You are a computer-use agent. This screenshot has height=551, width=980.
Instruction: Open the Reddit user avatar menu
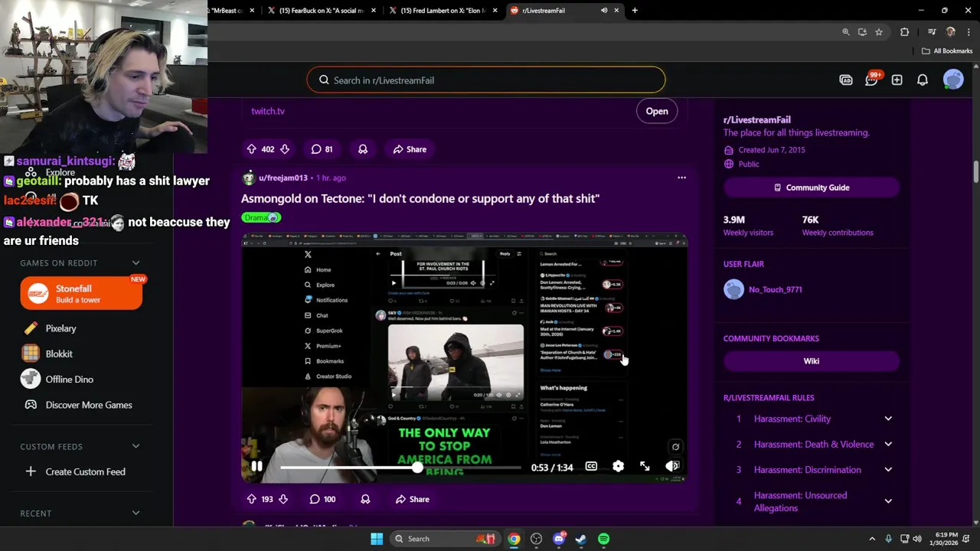coord(953,80)
